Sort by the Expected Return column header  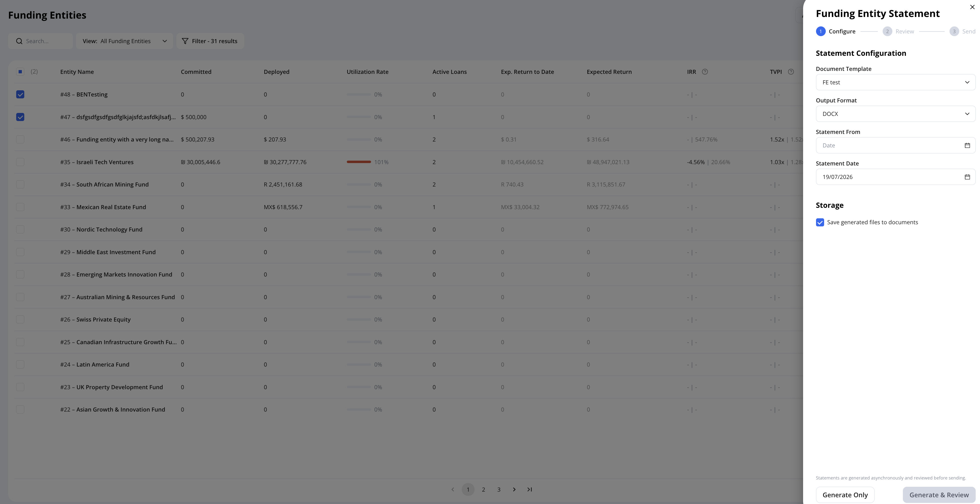(609, 72)
